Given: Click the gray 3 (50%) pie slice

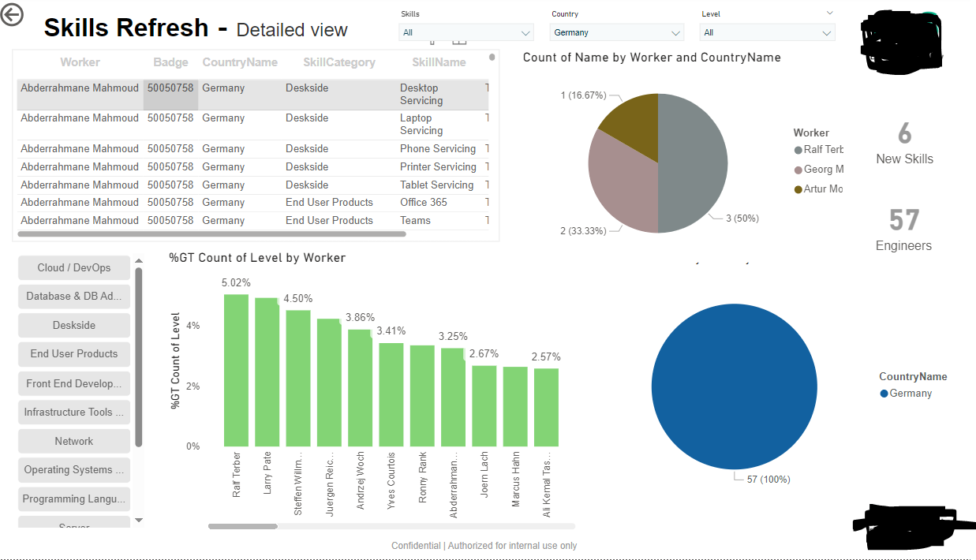Looking at the screenshot, I should (x=693, y=163).
